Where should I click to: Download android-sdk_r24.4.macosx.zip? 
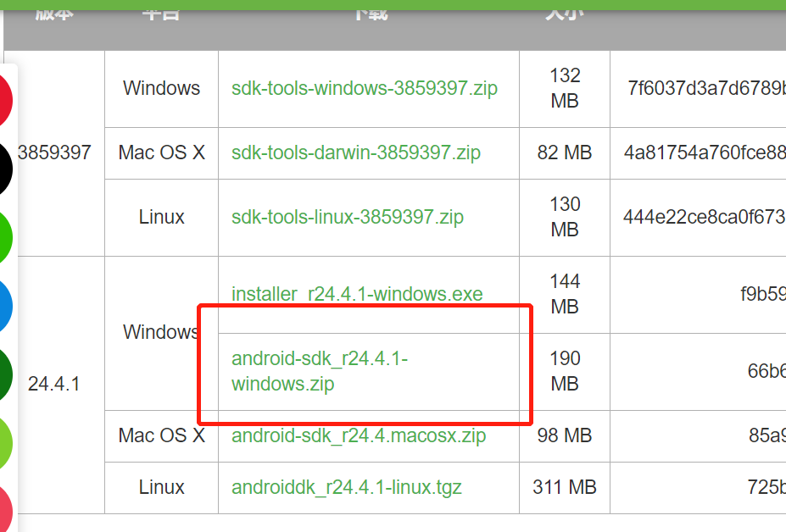point(359,435)
